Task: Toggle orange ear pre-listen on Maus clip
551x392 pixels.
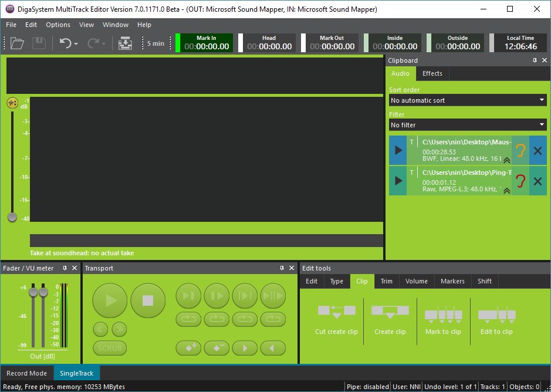Action: tap(520, 151)
